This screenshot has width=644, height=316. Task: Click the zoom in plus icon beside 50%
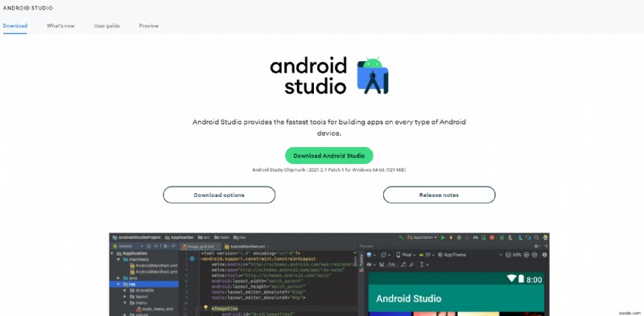click(526, 255)
